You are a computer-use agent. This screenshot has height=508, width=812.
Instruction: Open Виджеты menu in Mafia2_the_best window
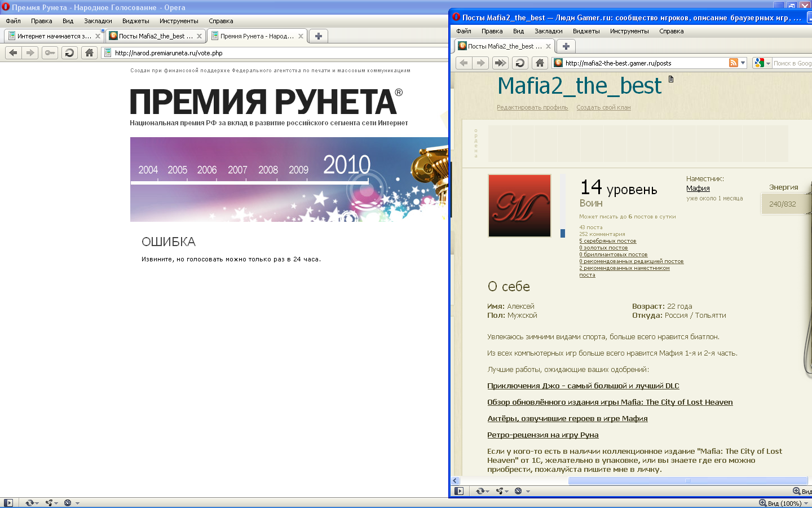pos(586,31)
